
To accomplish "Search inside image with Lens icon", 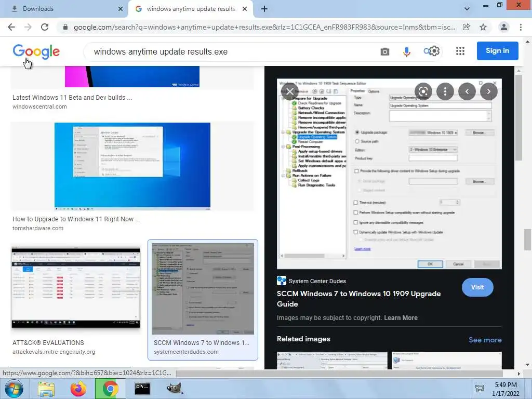I will [x=423, y=91].
